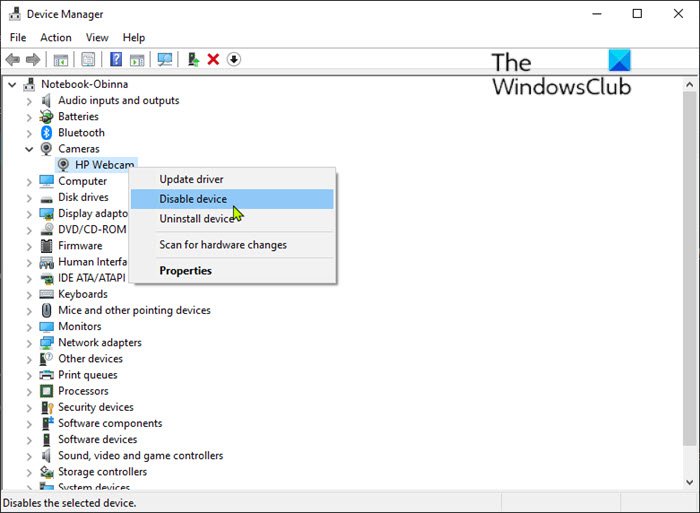This screenshot has width=700, height=513.
Task: Click the Software components puzzle icon
Action: point(46,423)
